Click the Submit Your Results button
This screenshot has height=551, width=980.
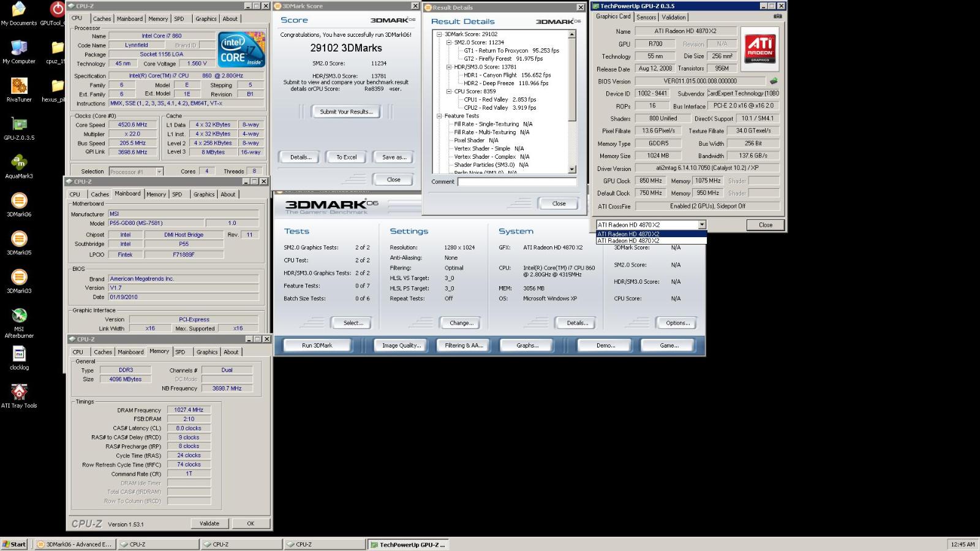(x=346, y=112)
